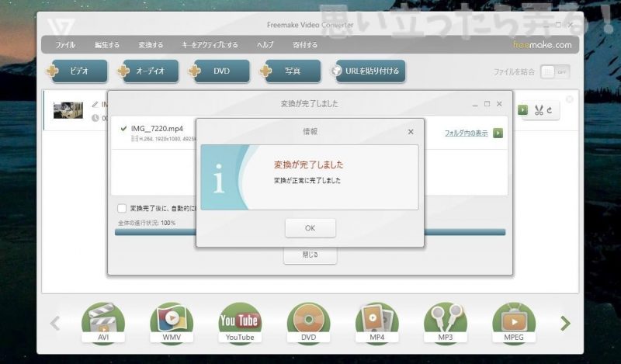Screen dimensions: 621x364
Task: Click the green play preview icon
Action: 522,109
